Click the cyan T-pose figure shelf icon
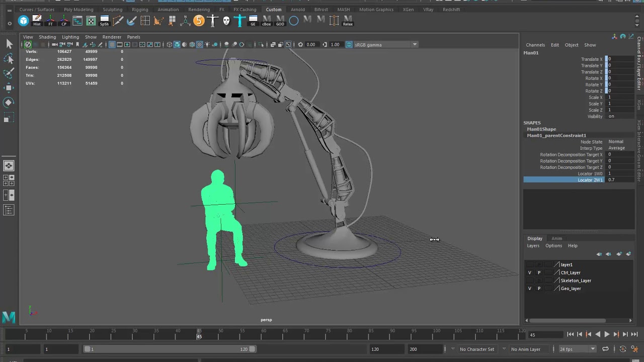 click(x=239, y=21)
